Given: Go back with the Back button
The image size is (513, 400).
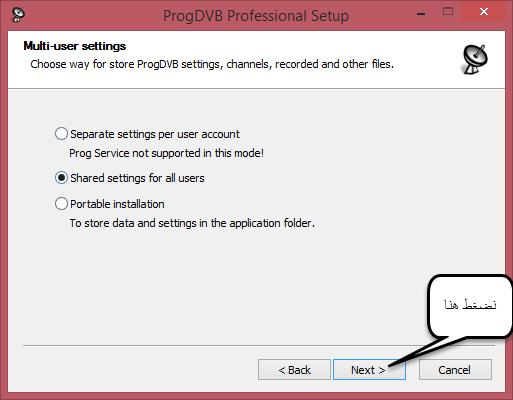Looking at the screenshot, I should coord(294,369).
